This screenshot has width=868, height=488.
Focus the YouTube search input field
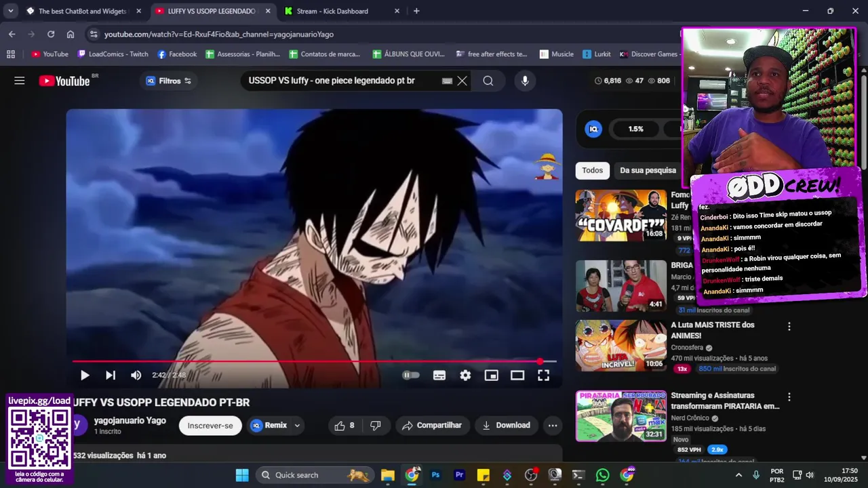coord(342,81)
